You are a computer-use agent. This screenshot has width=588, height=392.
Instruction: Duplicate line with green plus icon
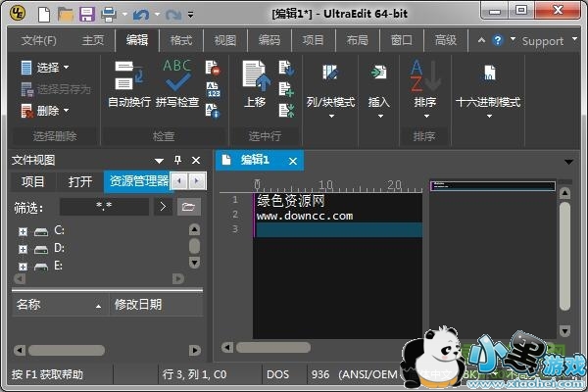[286, 89]
